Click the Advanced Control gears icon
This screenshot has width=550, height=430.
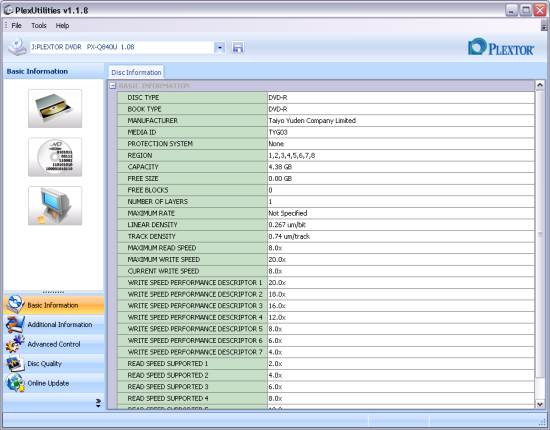tap(15, 344)
